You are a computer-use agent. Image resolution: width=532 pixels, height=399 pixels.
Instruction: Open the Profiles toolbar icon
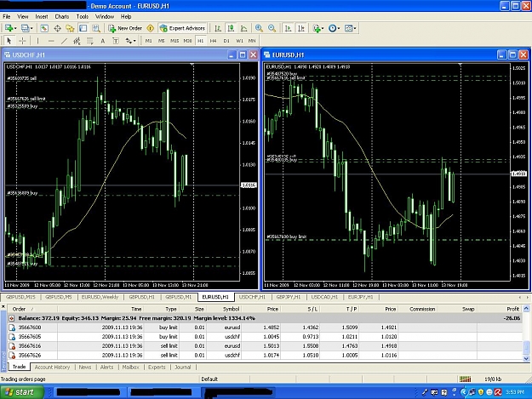26,28
